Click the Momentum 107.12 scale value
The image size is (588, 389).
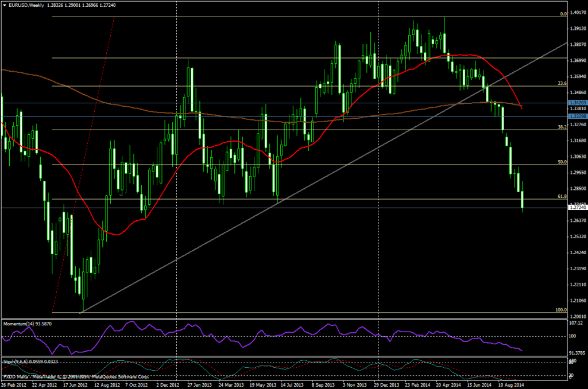576,324
